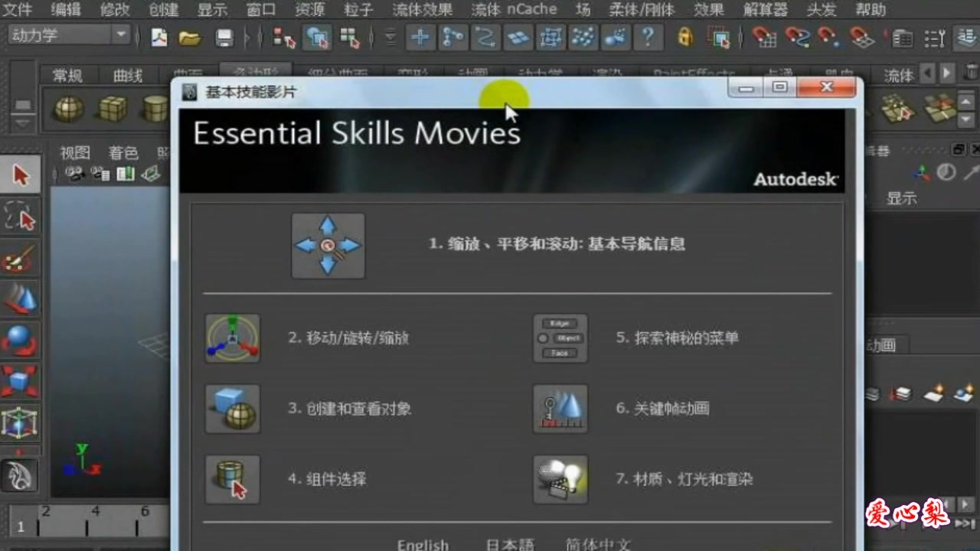The width and height of the screenshot is (980, 551).
Task: Choose select by object type mode
Action: (317, 37)
